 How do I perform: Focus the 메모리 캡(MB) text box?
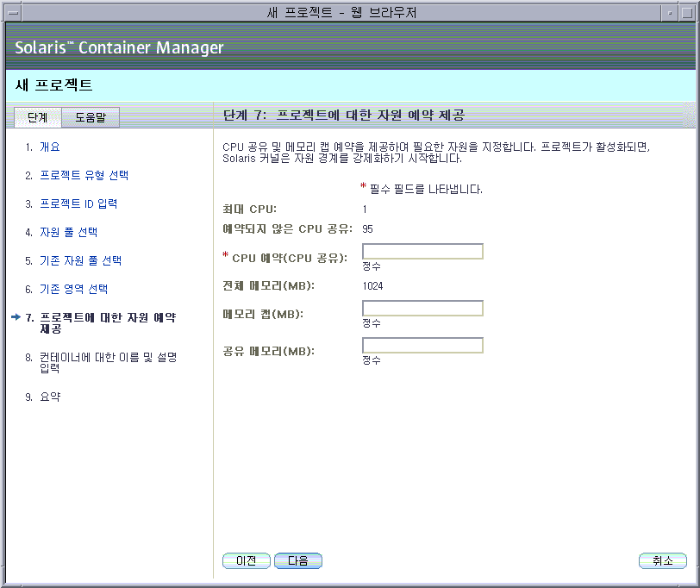point(422,308)
